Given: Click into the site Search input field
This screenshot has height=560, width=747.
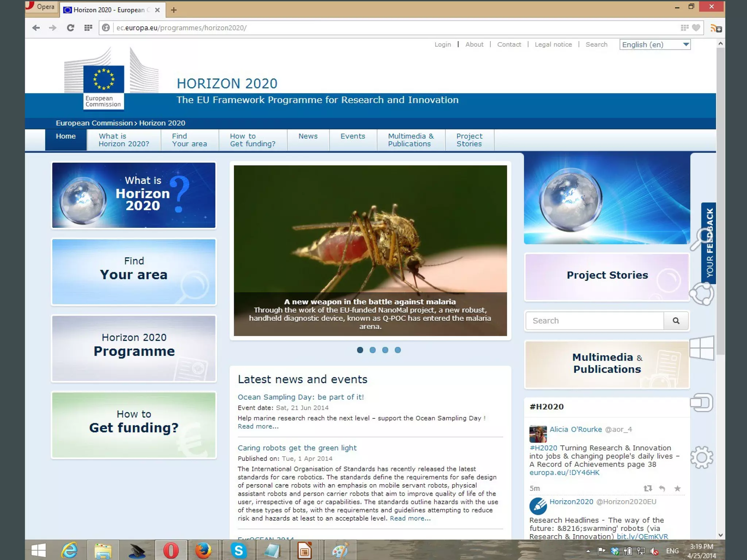Looking at the screenshot, I should (x=595, y=321).
